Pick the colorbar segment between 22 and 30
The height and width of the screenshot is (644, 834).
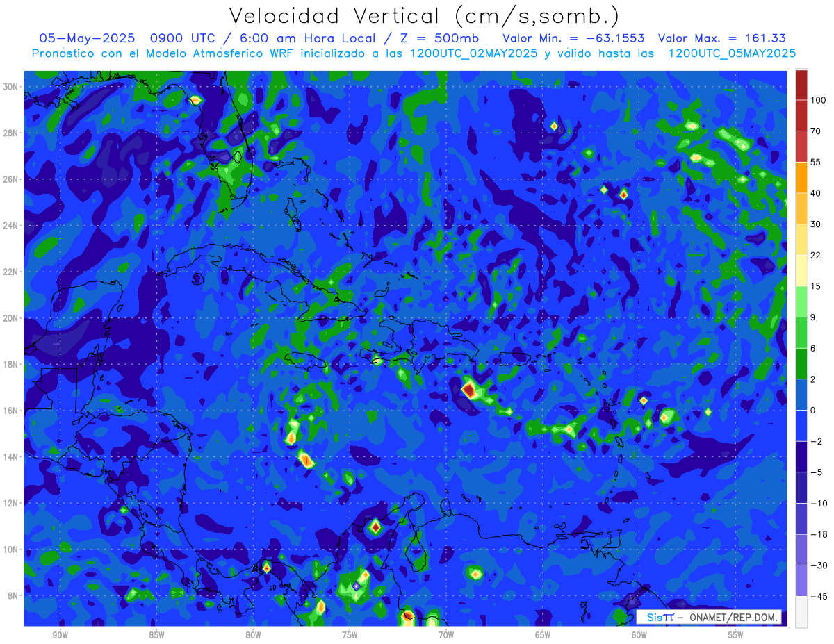[x=801, y=239]
